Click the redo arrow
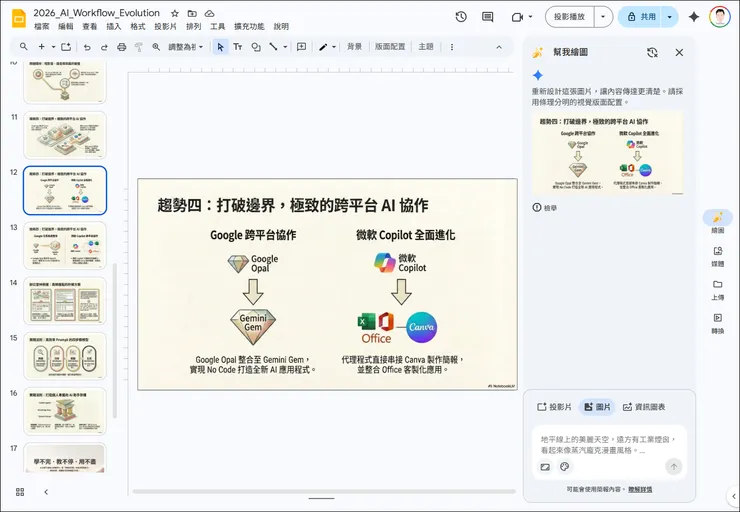Screen dimensions: 740x512 click(104, 47)
